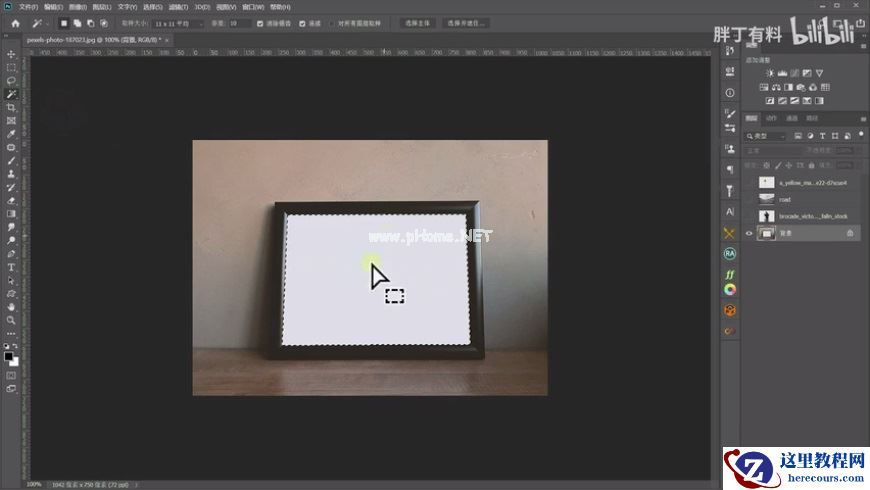The height and width of the screenshot is (490, 870).
Task: Open the 3D menu
Action: [202, 7]
